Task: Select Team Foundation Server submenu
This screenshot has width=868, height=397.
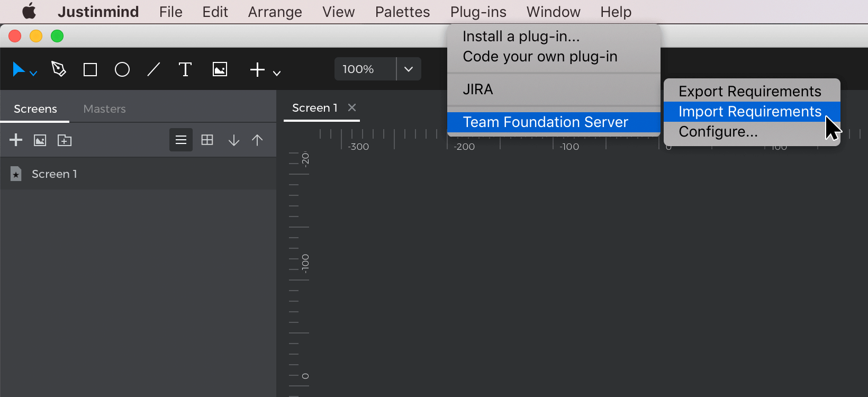Action: [x=554, y=122]
